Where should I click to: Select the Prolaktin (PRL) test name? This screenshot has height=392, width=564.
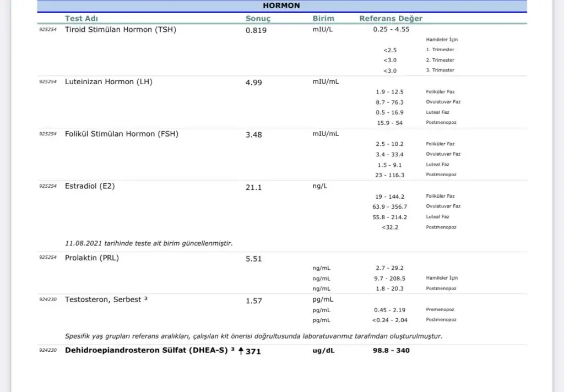tap(91, 258)
